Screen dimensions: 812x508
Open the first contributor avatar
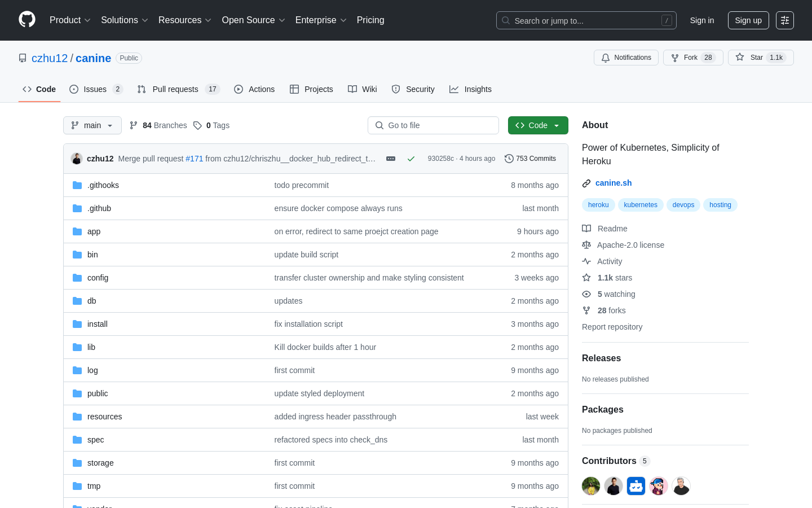click(x=591, y=486)
